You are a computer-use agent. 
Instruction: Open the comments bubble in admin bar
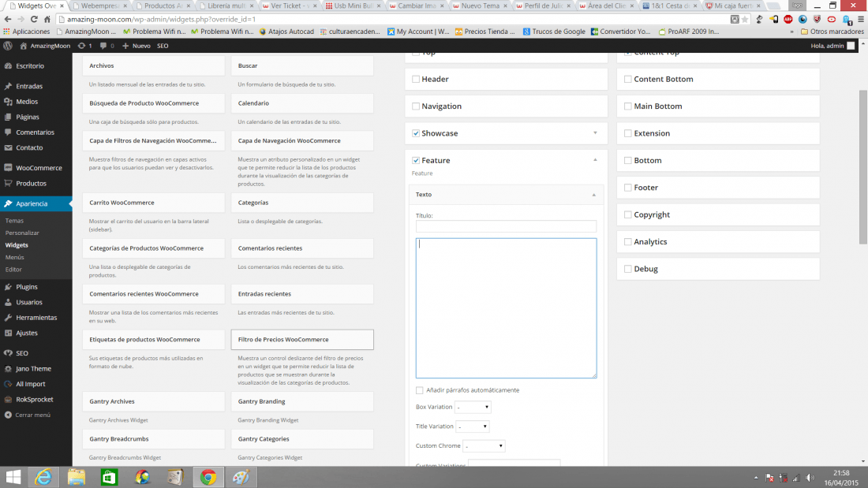[103, 46]
